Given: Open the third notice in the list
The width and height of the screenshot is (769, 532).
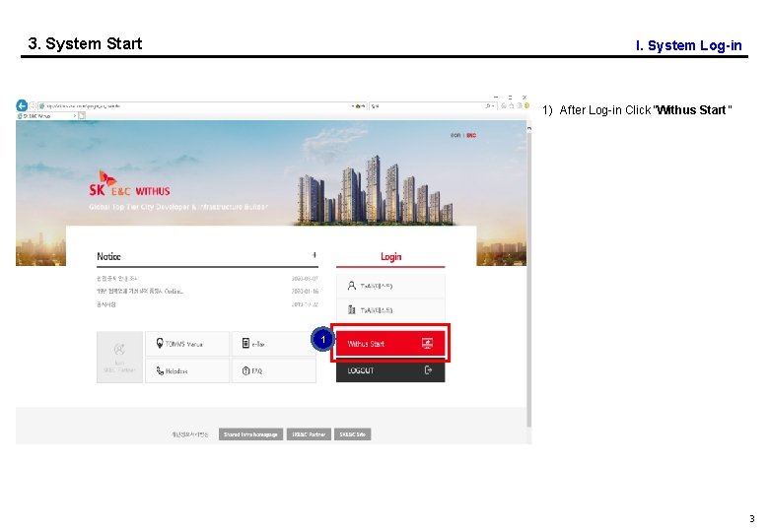Looking at the screenshot, I should pyautogui.click(x=207, y=304).
